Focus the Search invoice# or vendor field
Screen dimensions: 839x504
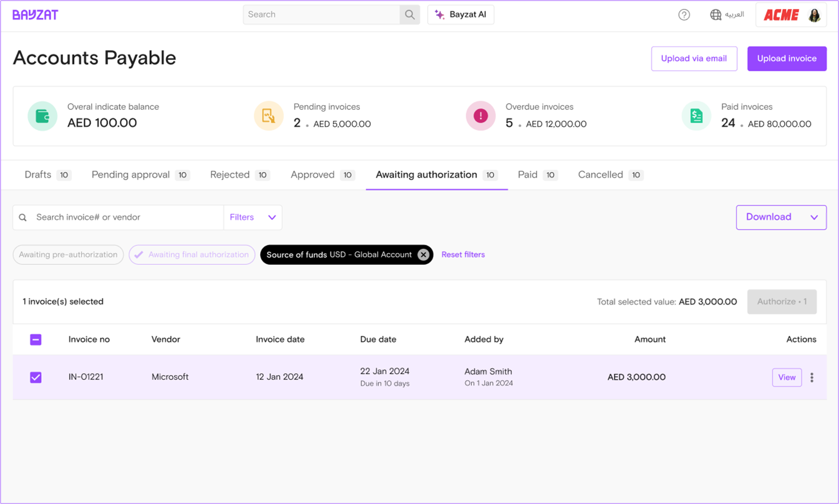pyautogui.click(x=125, y=217)
